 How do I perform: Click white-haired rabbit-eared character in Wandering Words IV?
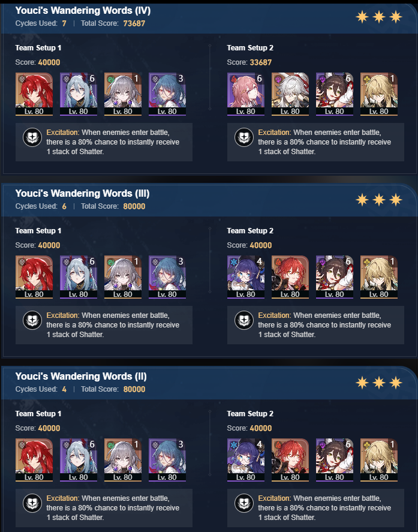click(290, 94)
